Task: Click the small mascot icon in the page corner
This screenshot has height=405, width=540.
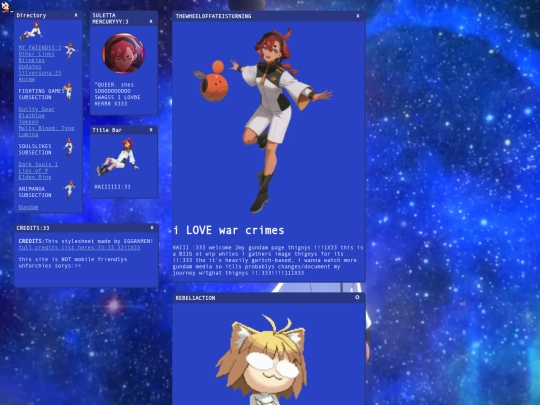Action: [x=6, y=7]
